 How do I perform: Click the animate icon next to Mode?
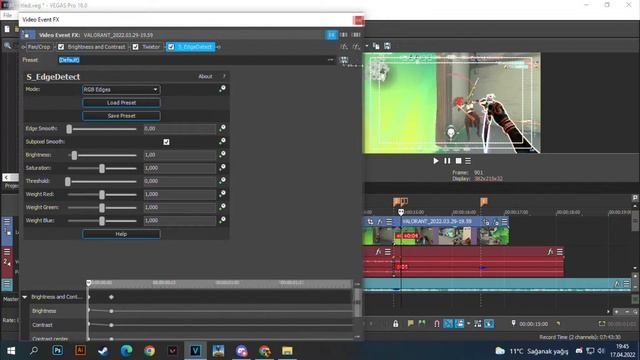tap(222, 89)
